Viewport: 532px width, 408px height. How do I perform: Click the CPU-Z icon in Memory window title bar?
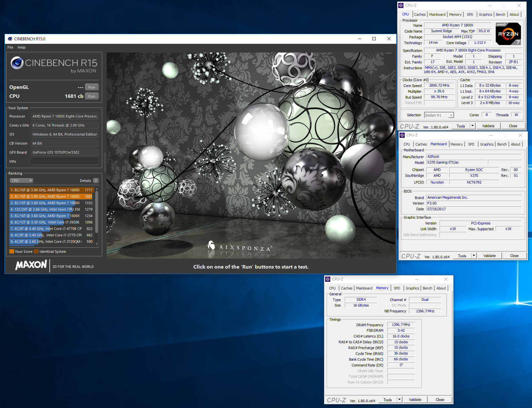[328, 279]
